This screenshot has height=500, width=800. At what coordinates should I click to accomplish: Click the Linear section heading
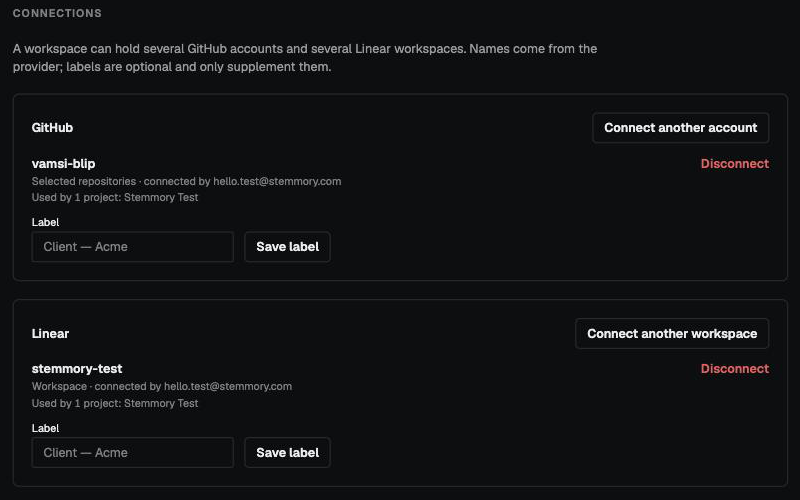point(50,334)
